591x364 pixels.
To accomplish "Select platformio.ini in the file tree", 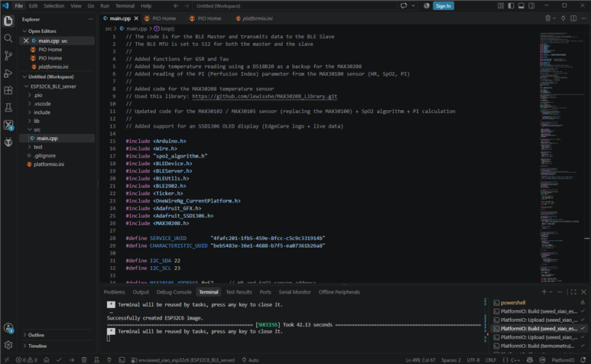I will coord(49,164).
